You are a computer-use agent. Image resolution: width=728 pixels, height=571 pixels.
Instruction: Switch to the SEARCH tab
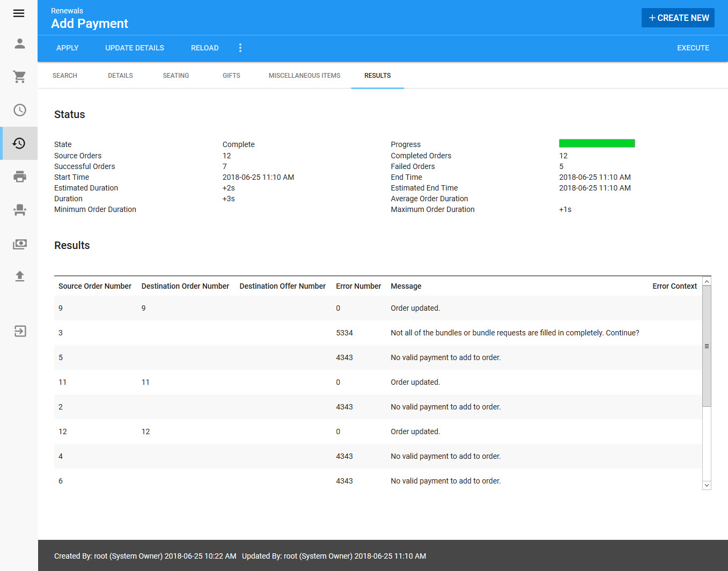pyautogui.click(x=65, y=76)
